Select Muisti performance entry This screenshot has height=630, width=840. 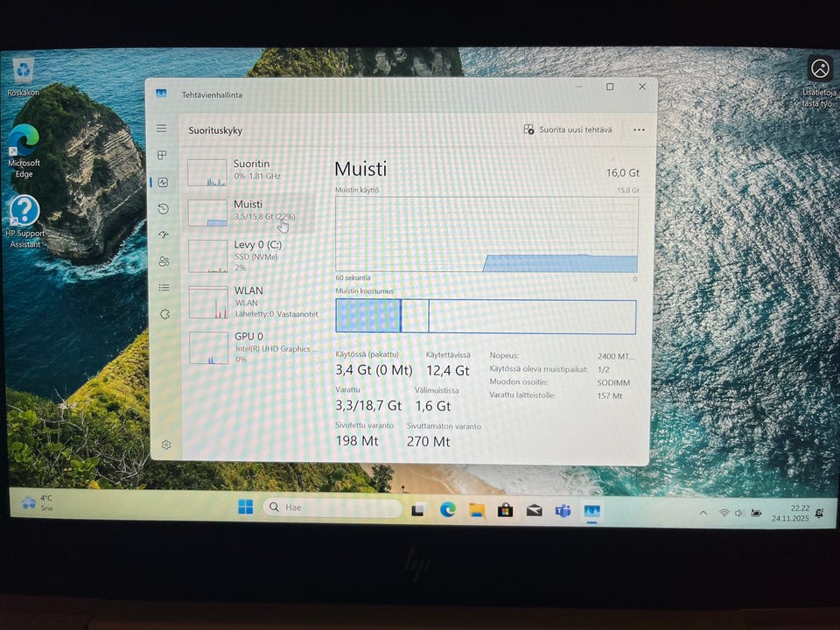point(252,212)
